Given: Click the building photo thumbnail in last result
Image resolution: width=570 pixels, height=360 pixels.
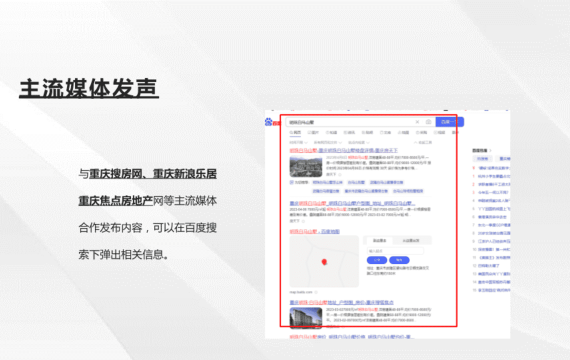Looking at the screenshot, I should 306,317.
